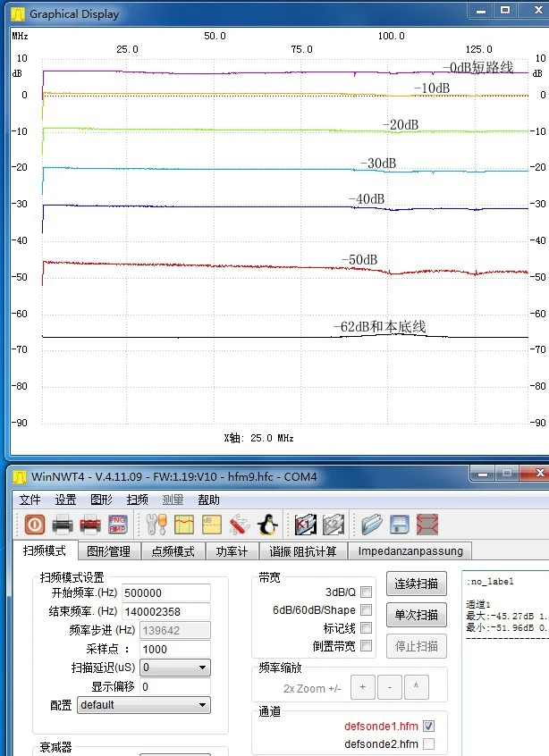The image size is (549, 756).
Task: Click the sweep curve chart icon
Action: tap(184, 525)
